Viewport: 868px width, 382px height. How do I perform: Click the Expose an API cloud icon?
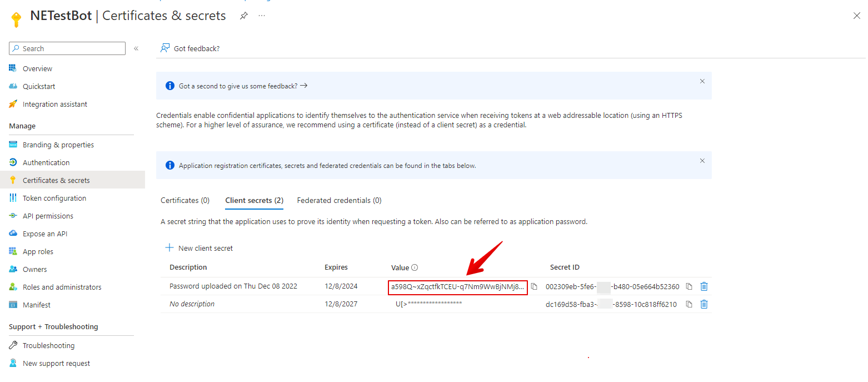[13, 234]
